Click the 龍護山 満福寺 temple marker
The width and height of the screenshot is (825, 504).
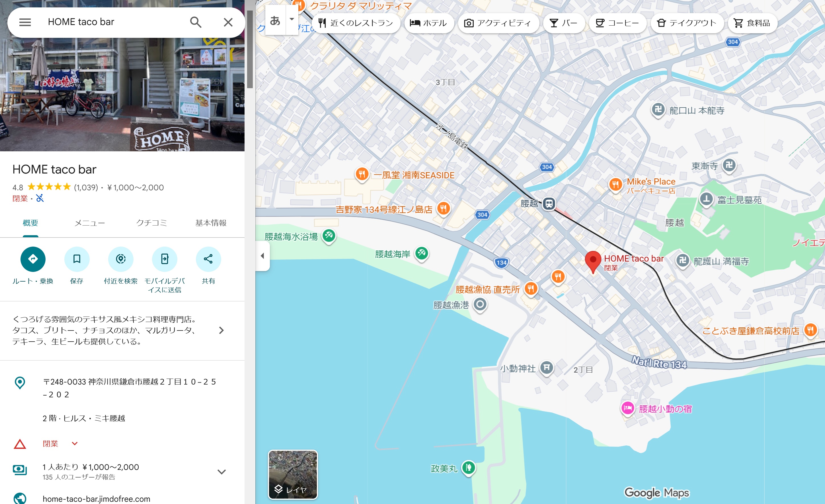tap(683, 261)
